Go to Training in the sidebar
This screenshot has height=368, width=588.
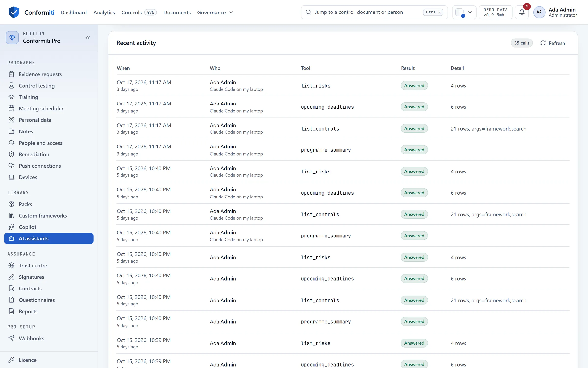[49, 97]
